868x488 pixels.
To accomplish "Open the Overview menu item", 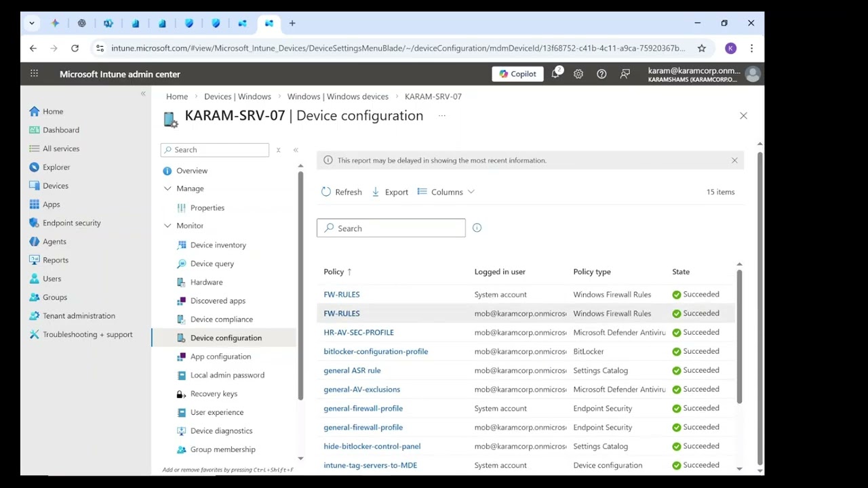I will pyautogui.click(x=192, y=171).
